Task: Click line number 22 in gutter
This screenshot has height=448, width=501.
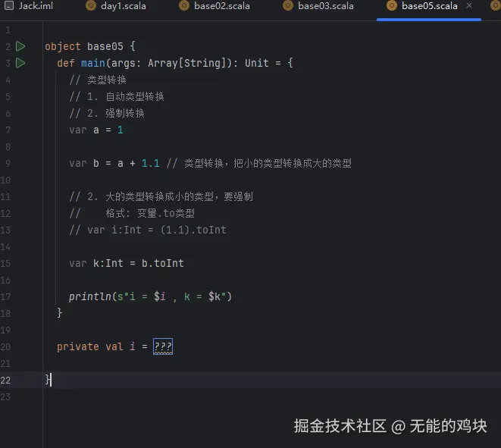Action: coord(5,380)
